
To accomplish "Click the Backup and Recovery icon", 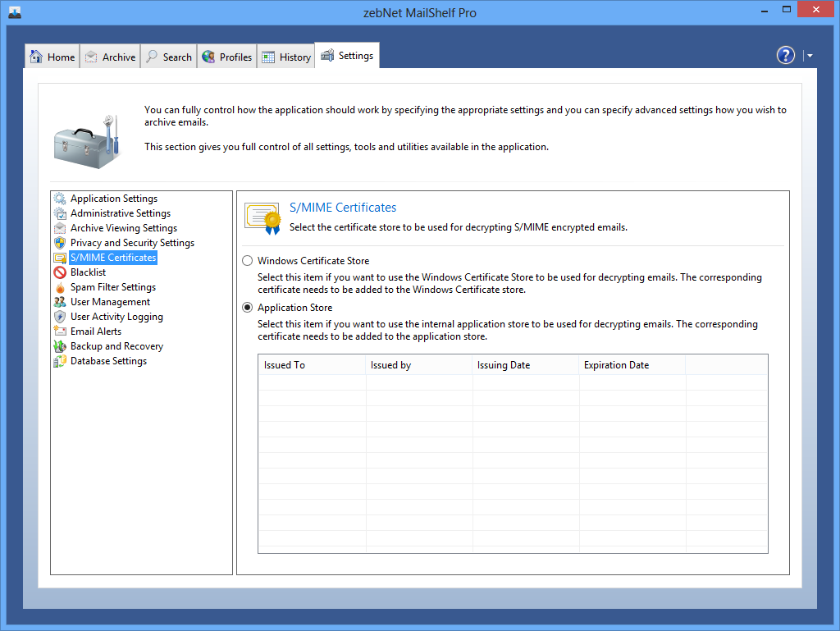I will [x=60, y=346].
